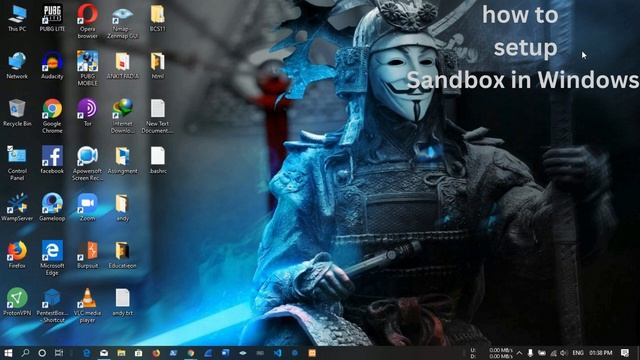640x360 pixels.
Task: Launch Firefox from the taskbar
Action: pyautogui.click(x=156, y=353)
